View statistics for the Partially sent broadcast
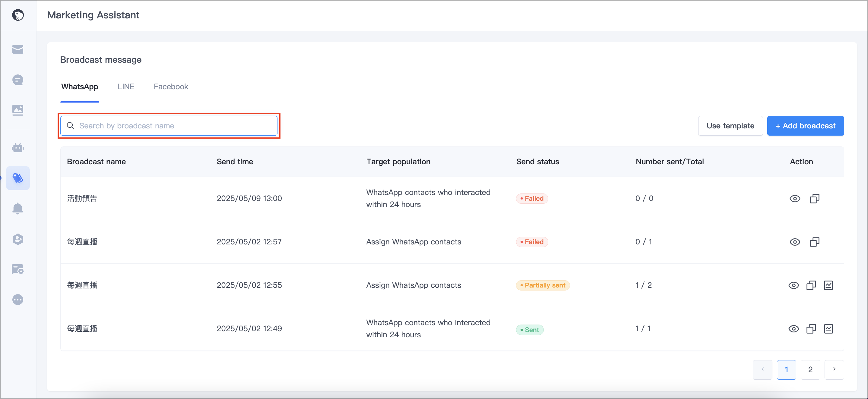 [828, 285]
